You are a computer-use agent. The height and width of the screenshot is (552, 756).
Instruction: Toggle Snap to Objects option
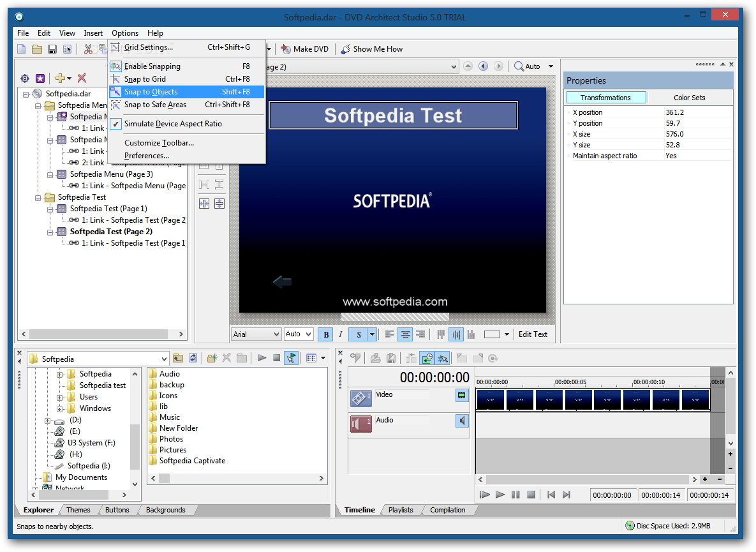click(186, 92)
